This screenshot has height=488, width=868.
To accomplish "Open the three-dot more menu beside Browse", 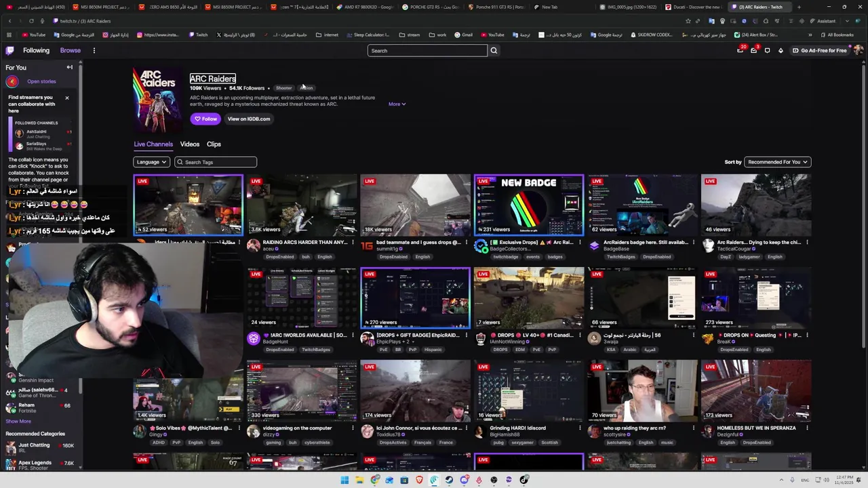I will [94, 50].
